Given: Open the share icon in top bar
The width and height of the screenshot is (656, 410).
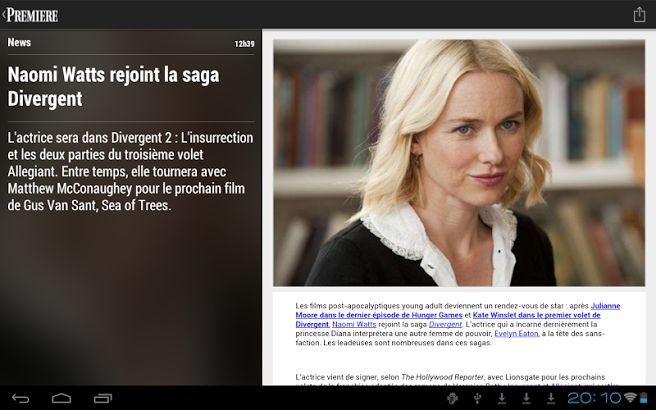Looking at the screenshot, I should (639, 15).
